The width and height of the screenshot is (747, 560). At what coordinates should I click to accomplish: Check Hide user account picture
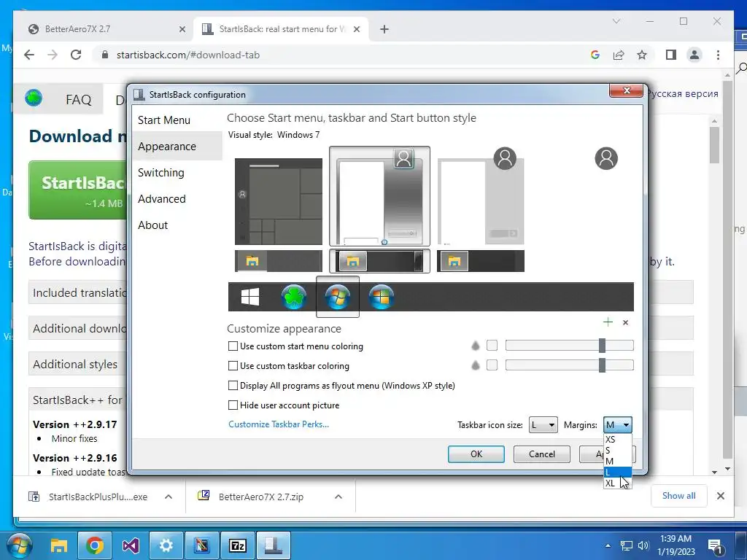(233, 405)
